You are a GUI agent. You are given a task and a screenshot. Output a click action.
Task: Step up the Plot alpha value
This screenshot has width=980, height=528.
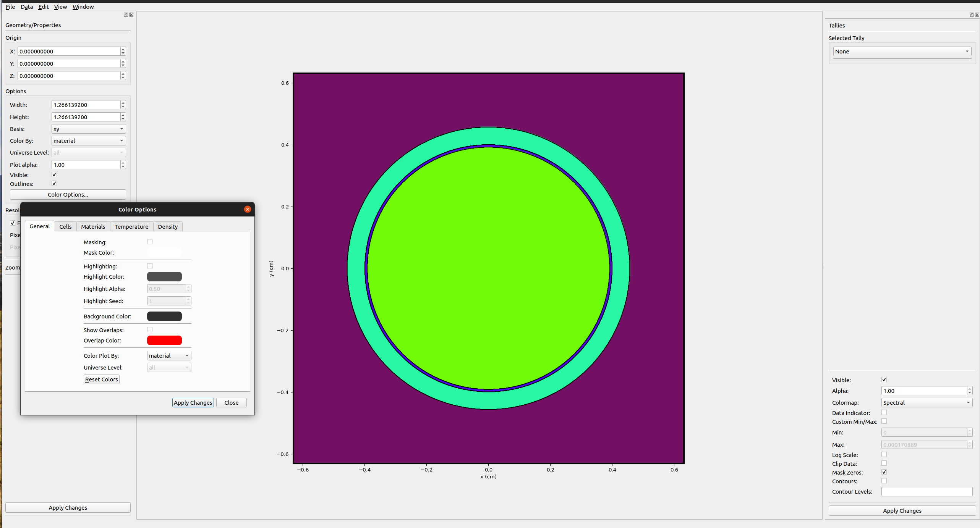[123, 163]
